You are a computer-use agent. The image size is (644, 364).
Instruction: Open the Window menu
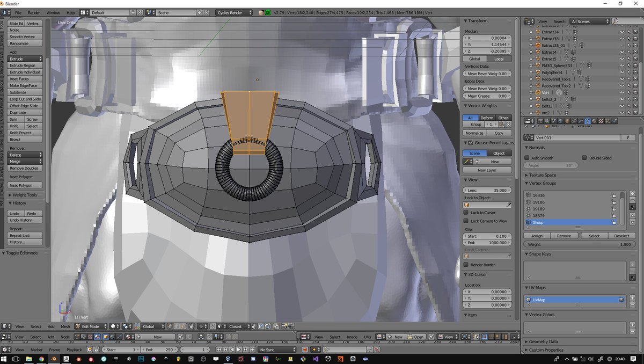[x=53, y=12]
